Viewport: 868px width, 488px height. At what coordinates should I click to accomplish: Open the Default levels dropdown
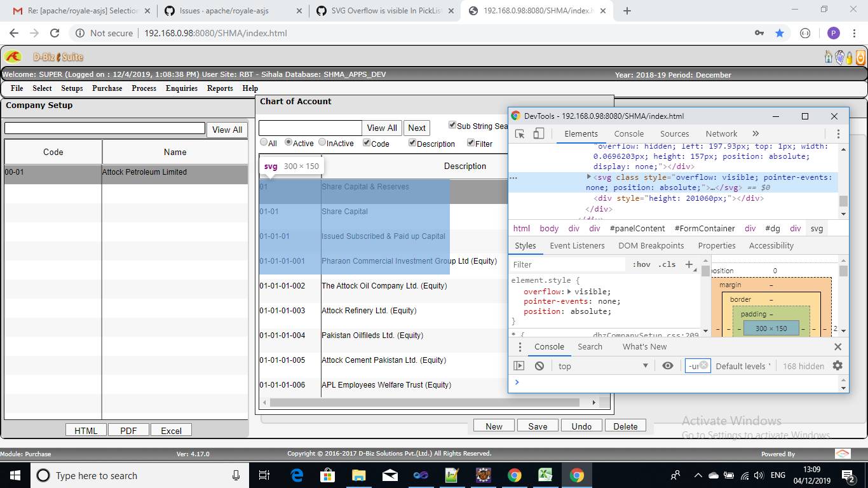pyautogui.click(x=743, y=366)
